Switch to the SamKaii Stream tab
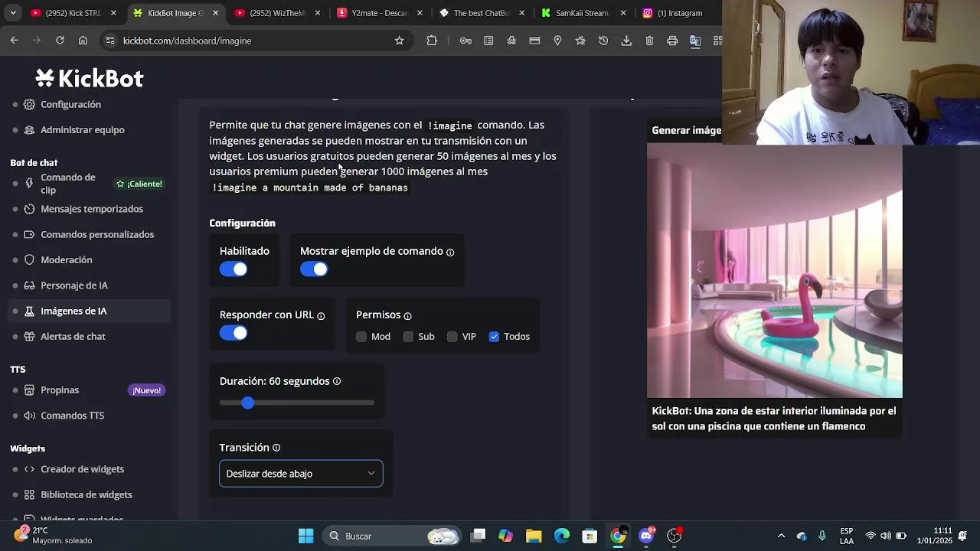 [582, 13]
